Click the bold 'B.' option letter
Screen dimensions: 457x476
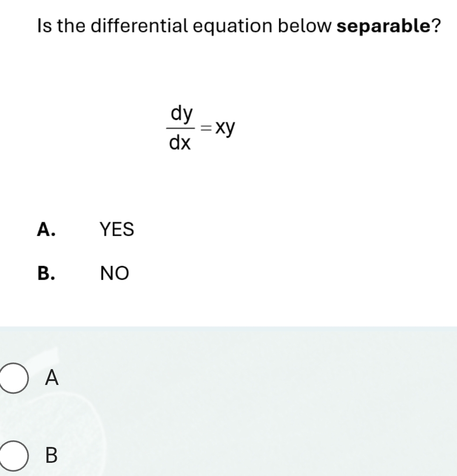point(47,274)
